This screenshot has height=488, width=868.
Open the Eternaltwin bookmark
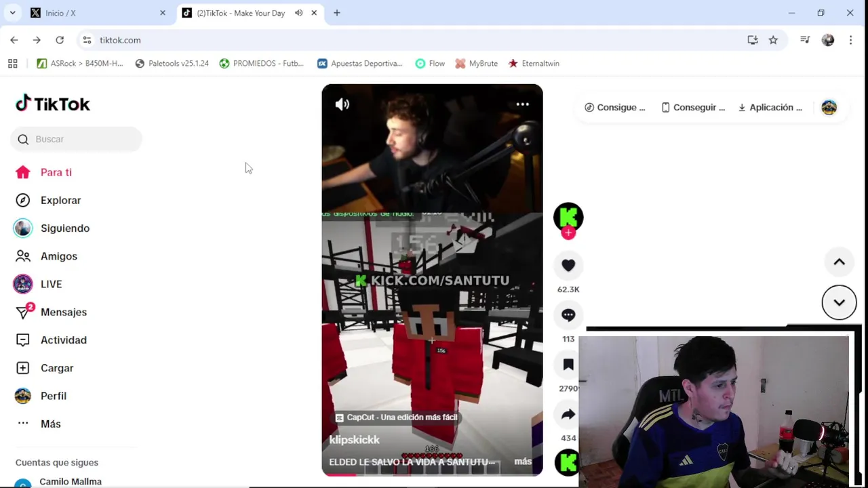tap(534, 64)
